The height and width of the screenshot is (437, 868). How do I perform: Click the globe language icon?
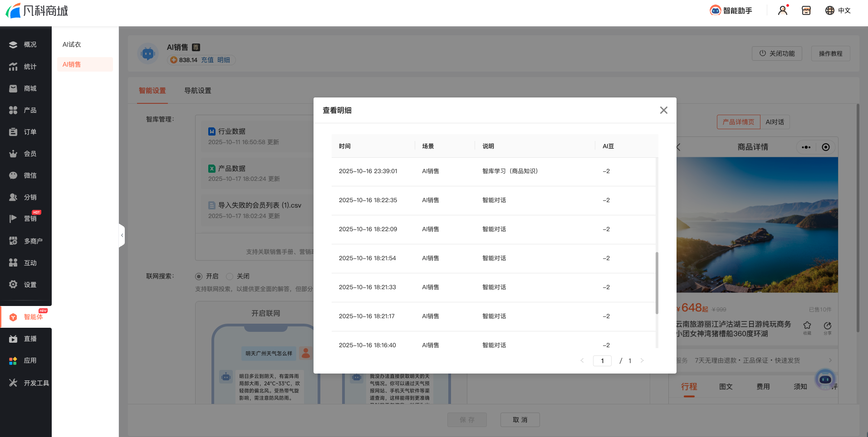point(830,10)
